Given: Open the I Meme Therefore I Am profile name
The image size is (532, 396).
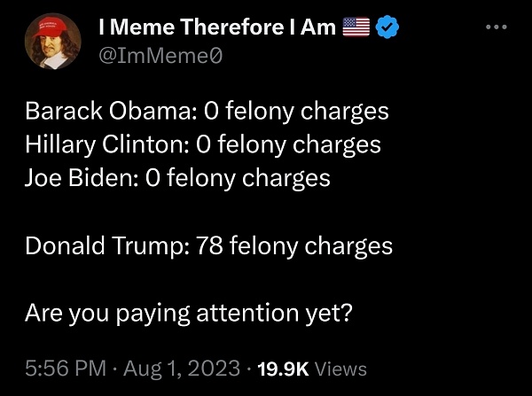Looking at the screenshot, I should point(217,27).
